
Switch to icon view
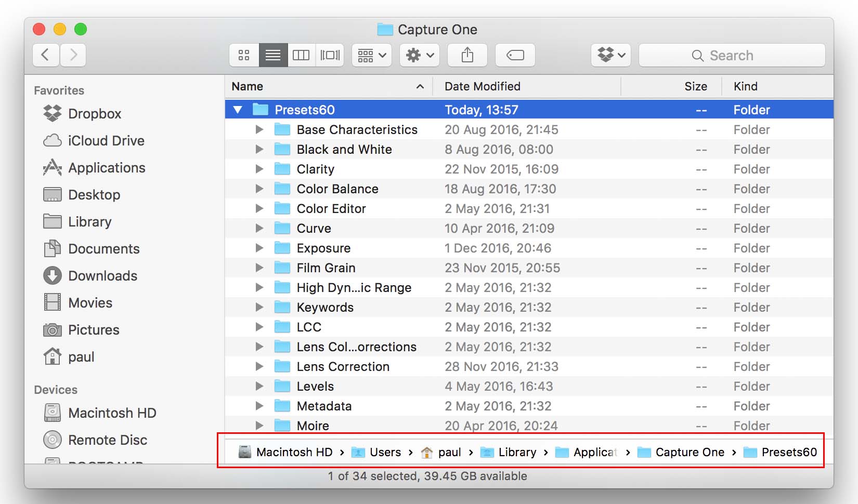pos(244,55)
